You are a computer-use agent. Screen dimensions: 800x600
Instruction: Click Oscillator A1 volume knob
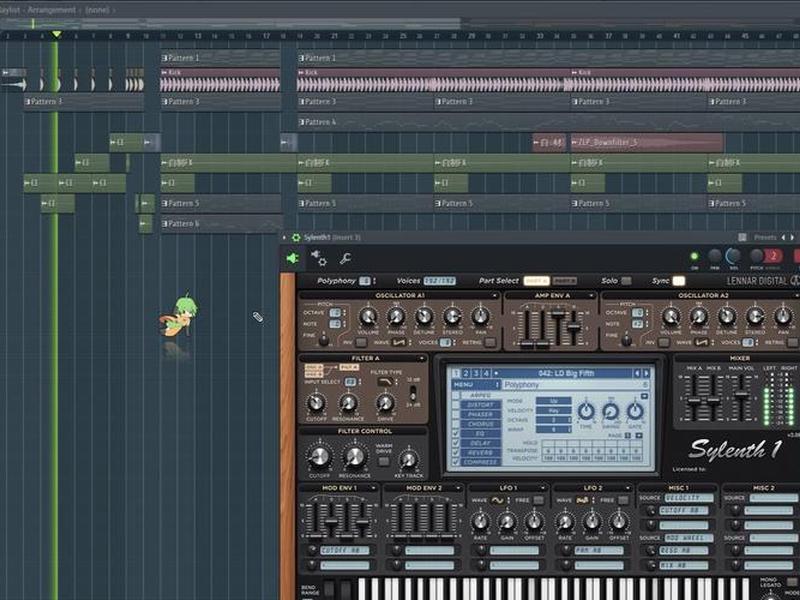[x=368, y=317]
